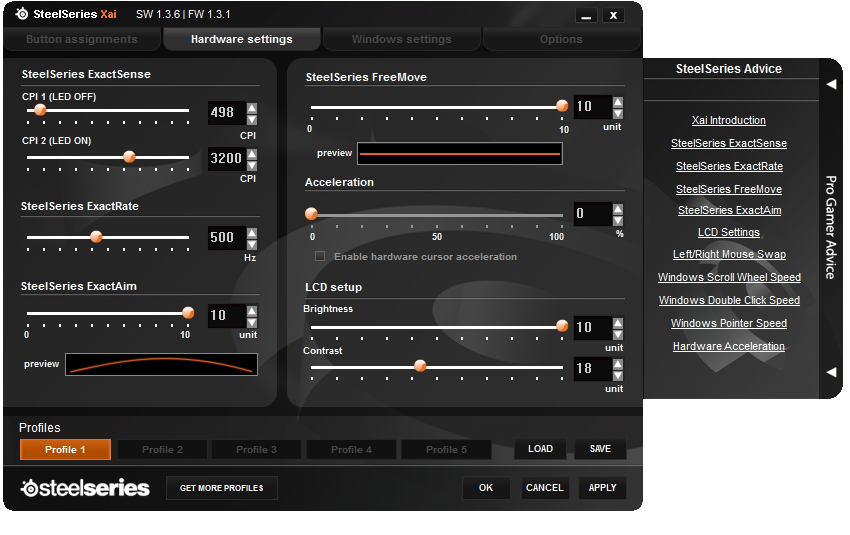
Task: Open SteelSeries ExactRate advice link
Action: click(729, 166)
